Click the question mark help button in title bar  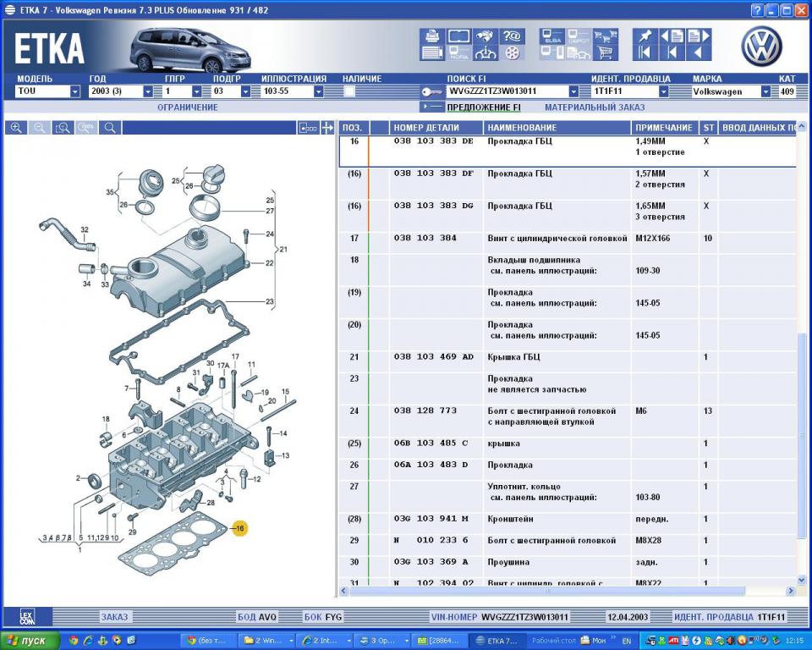757,10
